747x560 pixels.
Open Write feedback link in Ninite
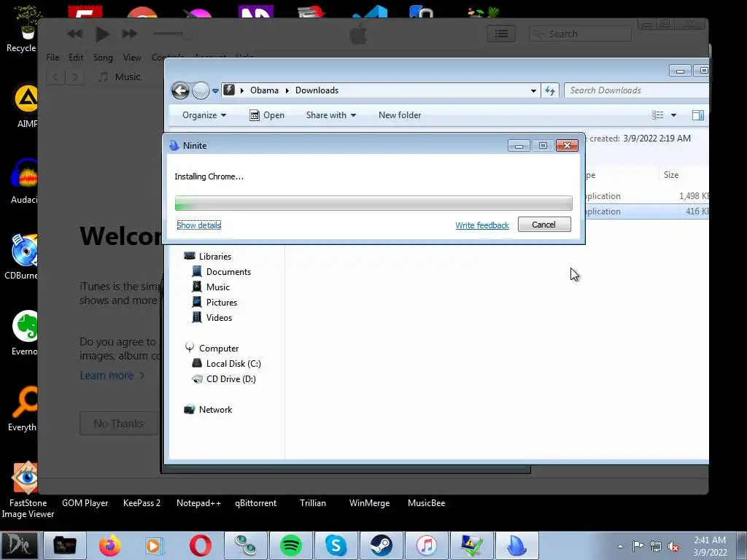pyautogui.click(x=482, y=225)
